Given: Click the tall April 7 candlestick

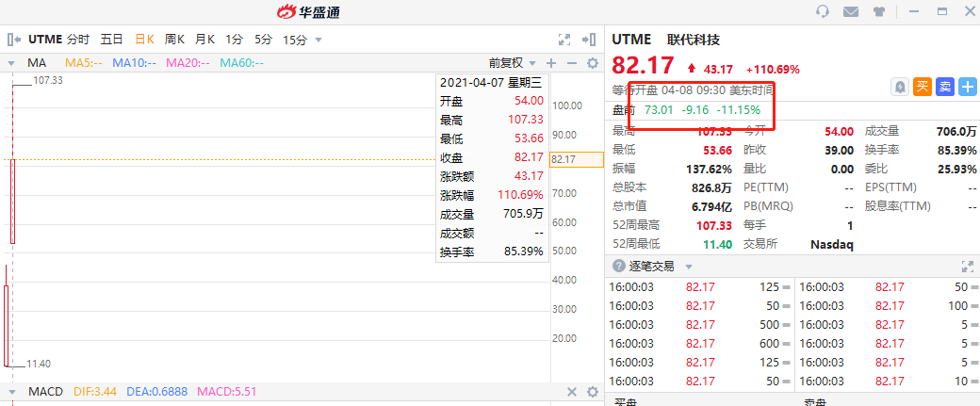Looking at the screenshot, I should click(x=12, y=201).
